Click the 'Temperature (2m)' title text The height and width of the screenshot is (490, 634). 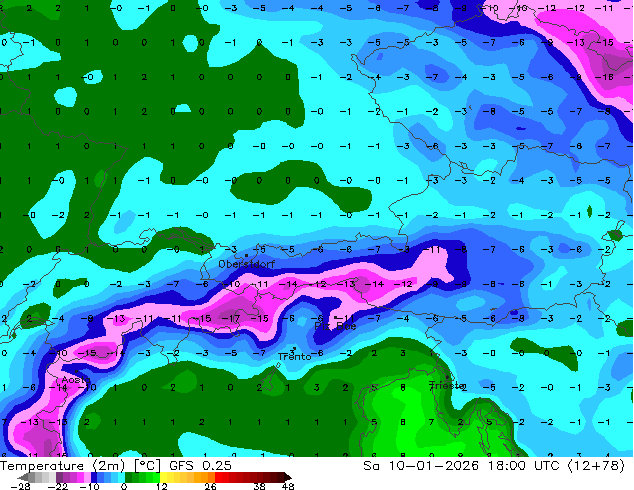pyautogui.click(x=62, y=466)
